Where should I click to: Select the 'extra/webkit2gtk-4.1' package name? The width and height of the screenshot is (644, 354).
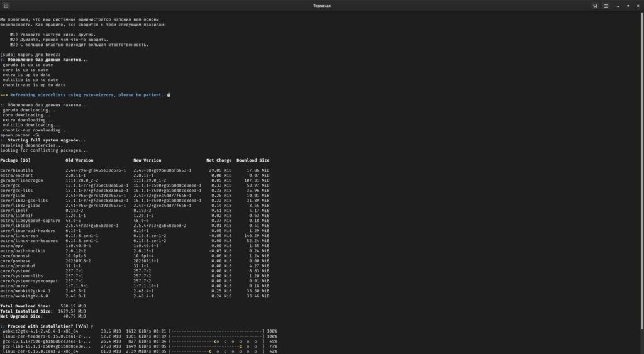(x=25, y=290)
